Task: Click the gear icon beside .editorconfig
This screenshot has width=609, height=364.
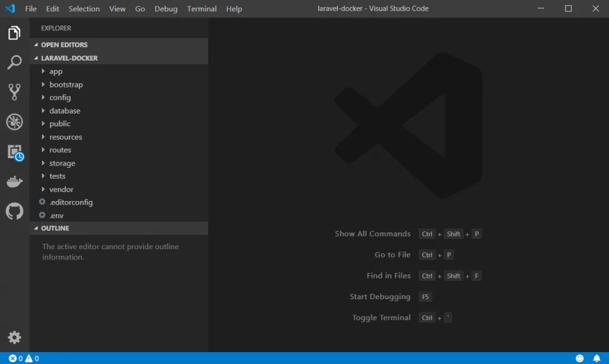Action: [x=42, y=202]
